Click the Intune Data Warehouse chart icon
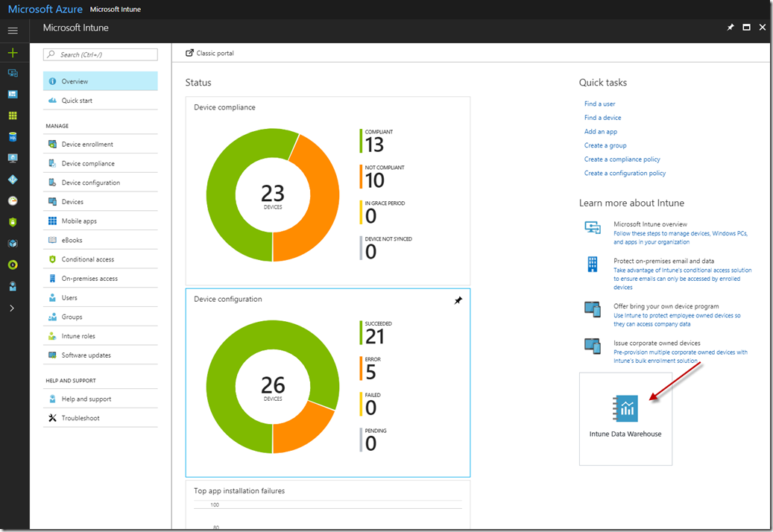The width and height of the screenshot is (773, 532). [x=625, y=408]
